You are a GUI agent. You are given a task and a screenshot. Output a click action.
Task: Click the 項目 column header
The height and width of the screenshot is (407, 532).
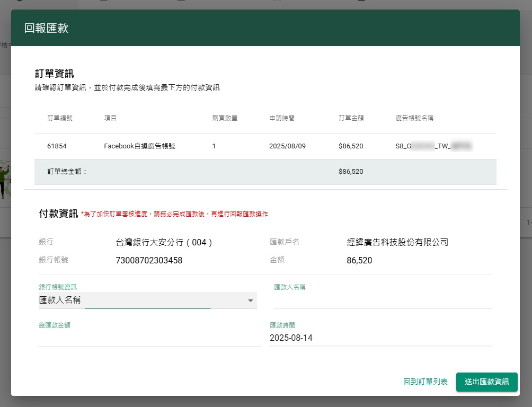pyautogui.click(x=110, y=118)
